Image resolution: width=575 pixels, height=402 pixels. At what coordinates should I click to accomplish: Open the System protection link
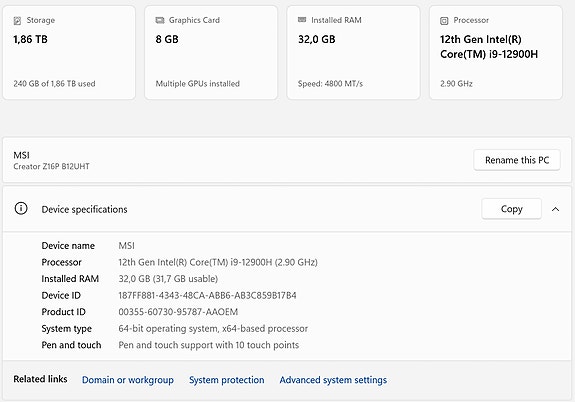pos(227,380)
